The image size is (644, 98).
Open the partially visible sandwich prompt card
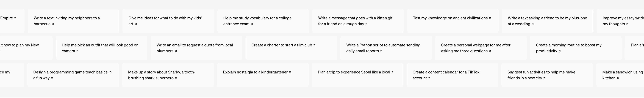coord(620,75)
